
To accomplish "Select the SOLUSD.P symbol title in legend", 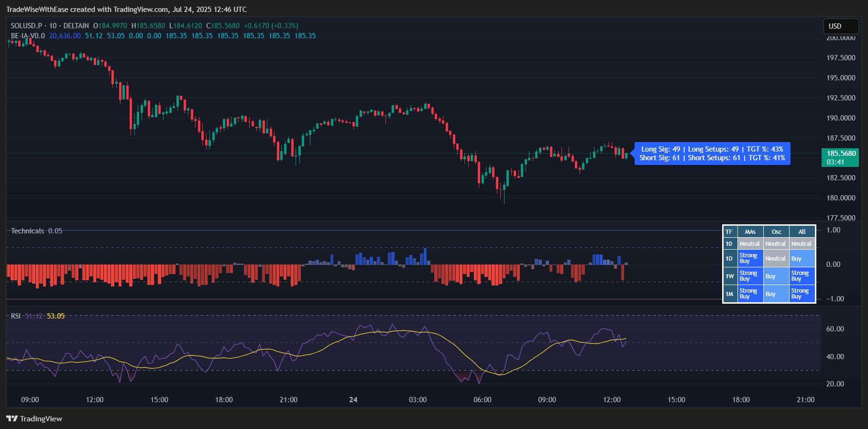I will pyautogui.click(x=26, y=26).
